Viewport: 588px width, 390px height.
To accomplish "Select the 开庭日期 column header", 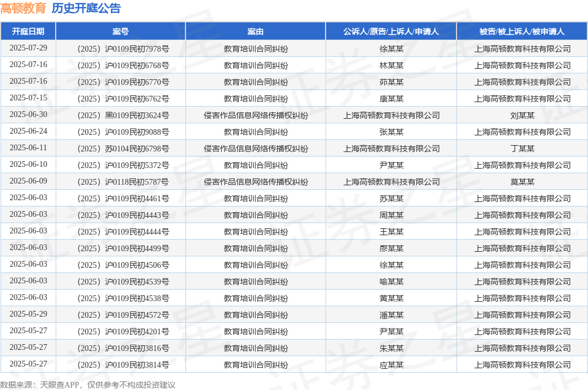I will tap(28, 32).
